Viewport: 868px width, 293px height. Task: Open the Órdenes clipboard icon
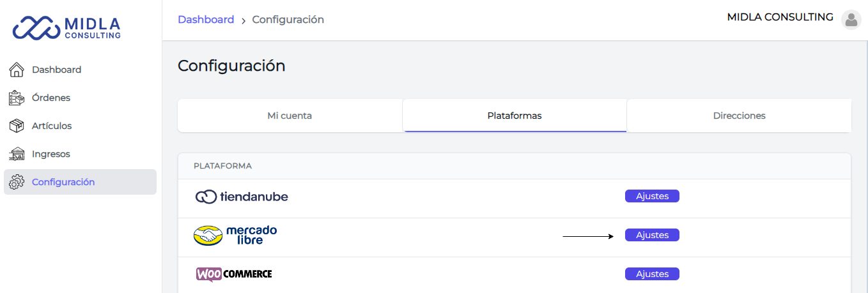[x=17, y=98]
